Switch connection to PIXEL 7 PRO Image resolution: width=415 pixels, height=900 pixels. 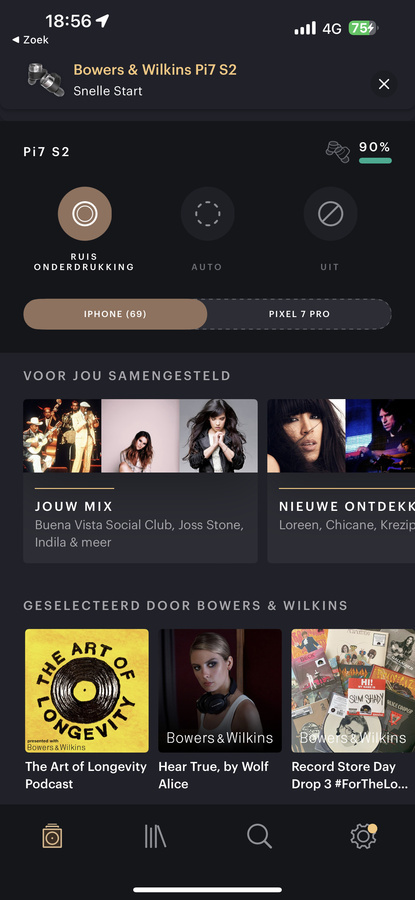[x=299, y=314]
